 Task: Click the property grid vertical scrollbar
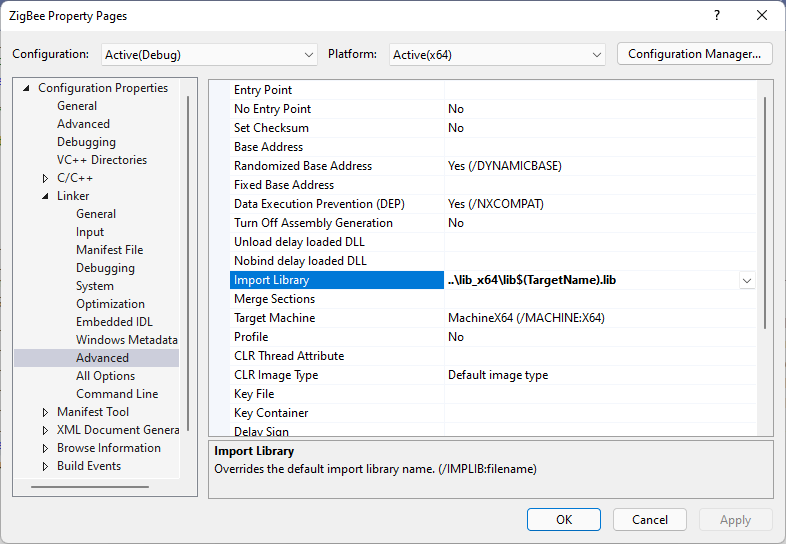(765, 213)
